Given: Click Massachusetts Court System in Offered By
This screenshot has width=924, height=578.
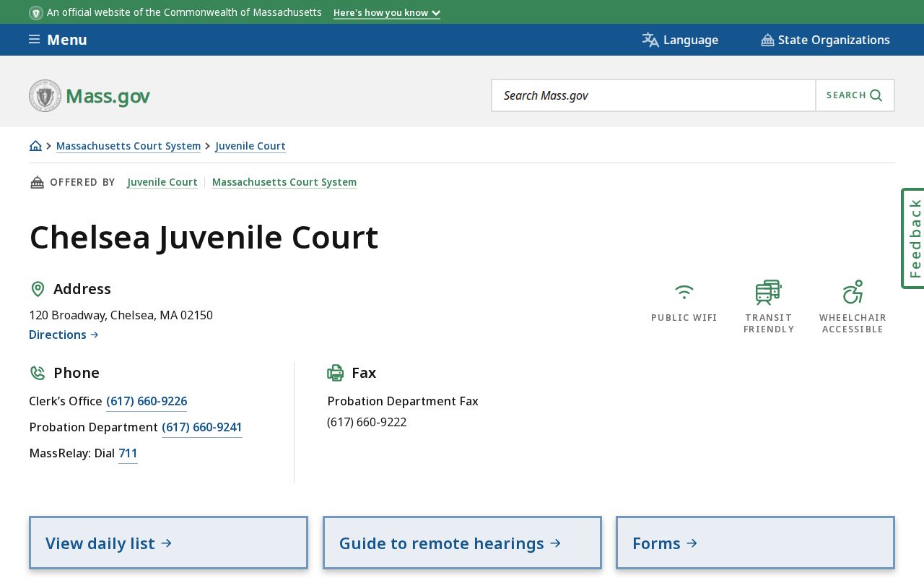Looking at the screenshot, I should (284, 182).
